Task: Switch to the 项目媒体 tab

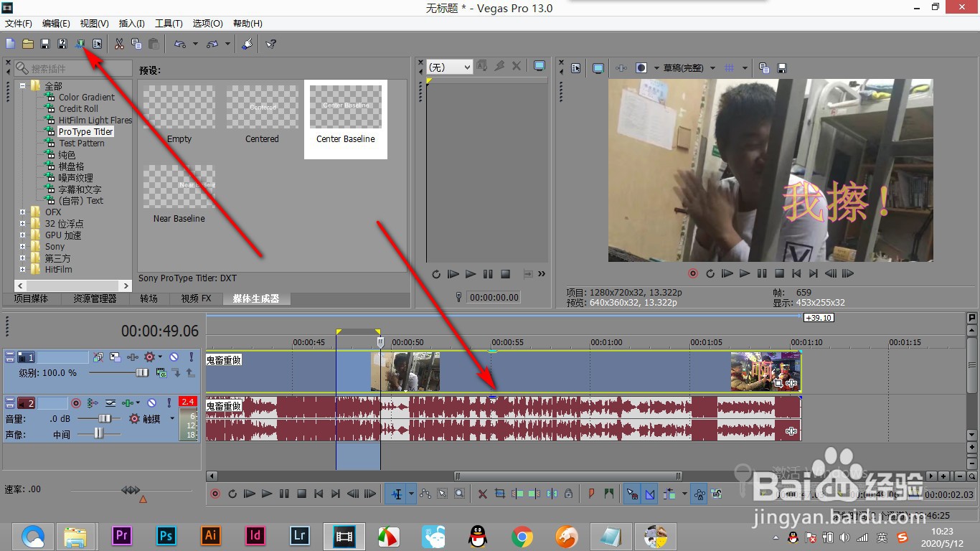Action: [31, 298]
